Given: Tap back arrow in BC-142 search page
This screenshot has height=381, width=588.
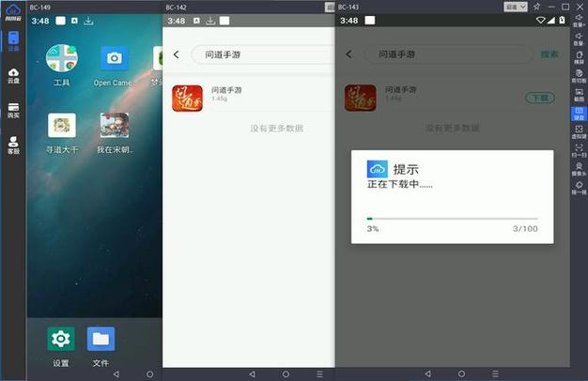Looking at the screenshot, I should pyautogui.click(x=177, y=54).
